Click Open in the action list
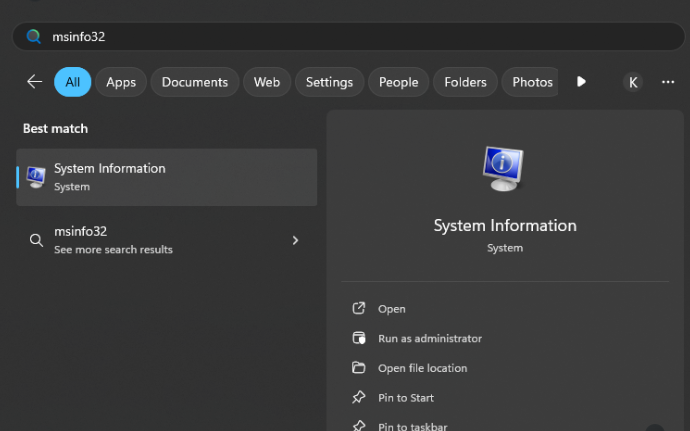This screenshot has width=690, height=431. 392,309
